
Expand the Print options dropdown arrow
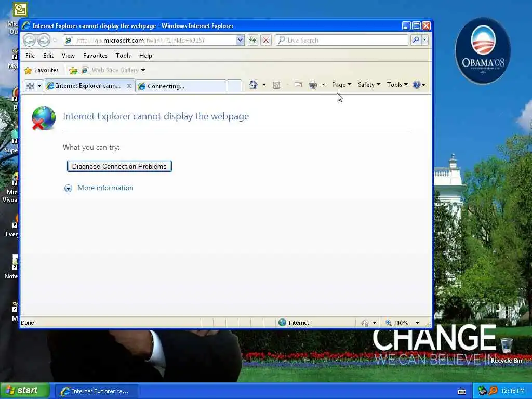pos(323,85)
